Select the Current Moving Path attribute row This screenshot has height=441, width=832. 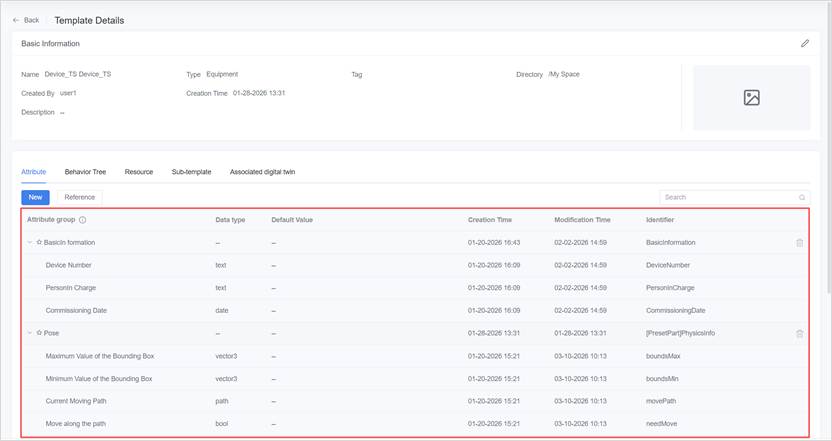point(79,401)
